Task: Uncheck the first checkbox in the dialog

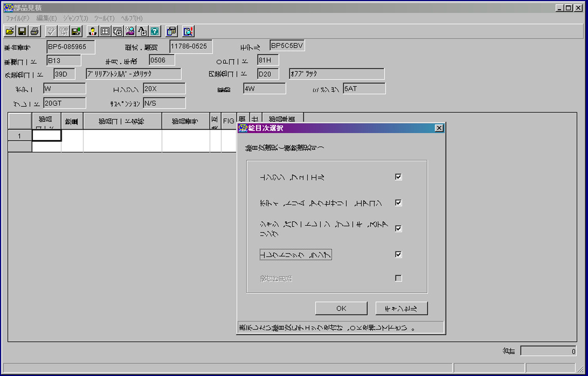Action: point(398,177)
